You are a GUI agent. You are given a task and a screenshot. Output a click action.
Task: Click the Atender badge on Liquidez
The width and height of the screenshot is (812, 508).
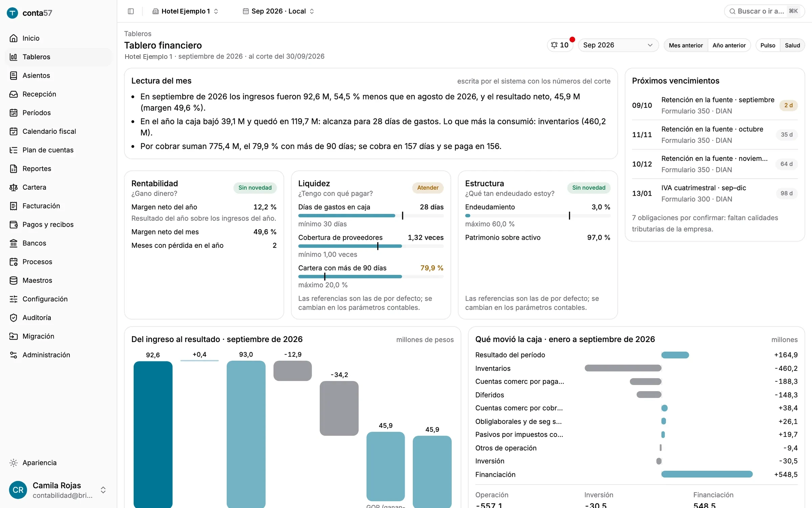[x=428, y=188]
